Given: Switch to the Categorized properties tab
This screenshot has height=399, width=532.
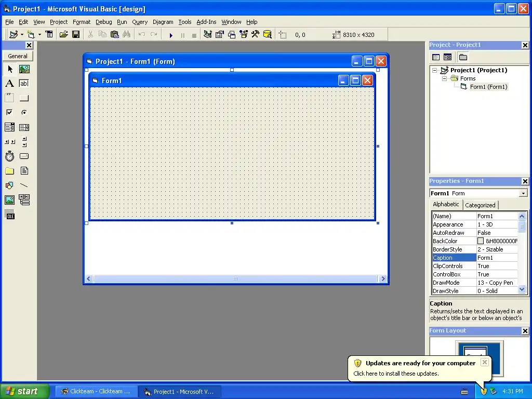Looking at the screenshot, I should (x=480, y=205).
